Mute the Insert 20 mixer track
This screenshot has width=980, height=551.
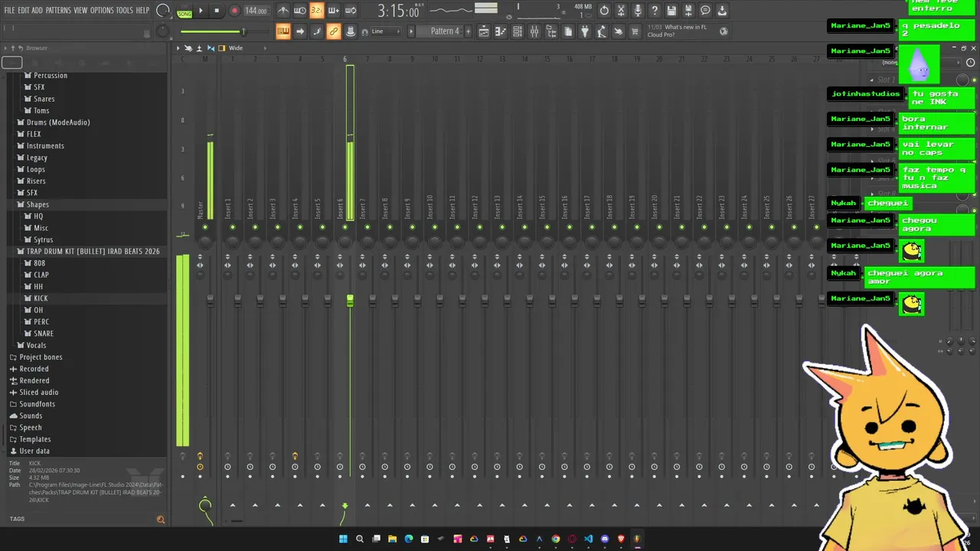(659, 227)
